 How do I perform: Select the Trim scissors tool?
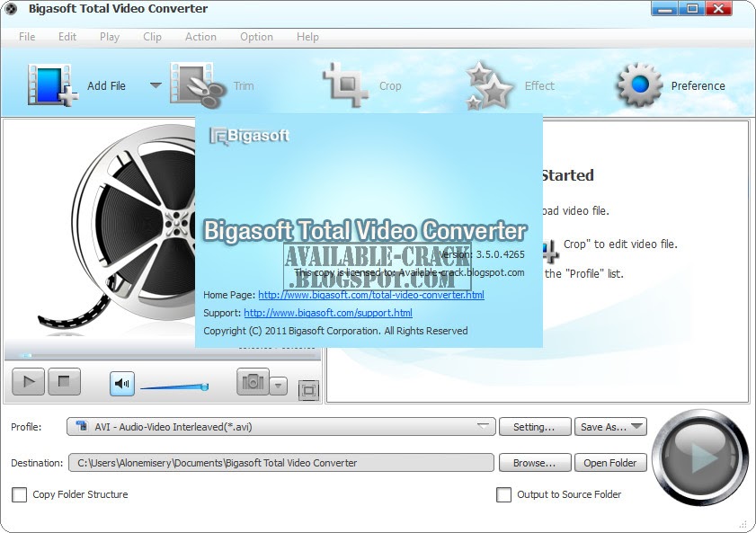pos(197,85)
